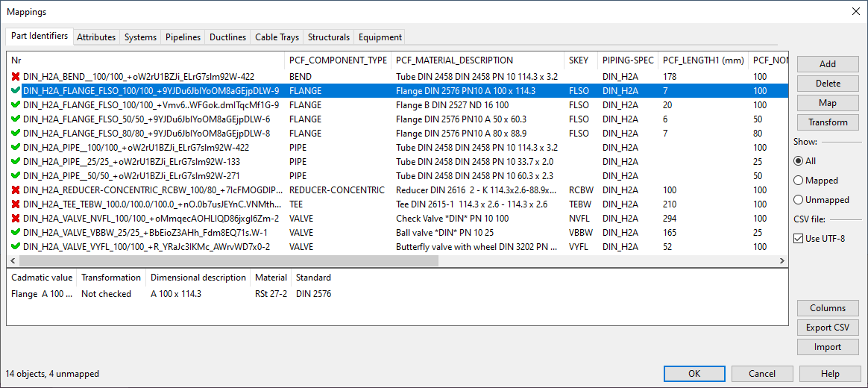Sort by PCF_COMPONENT_TYPE column header
The height and width of the screenshot is (388, 868).
pyautogui.click(x=338, y=60)
